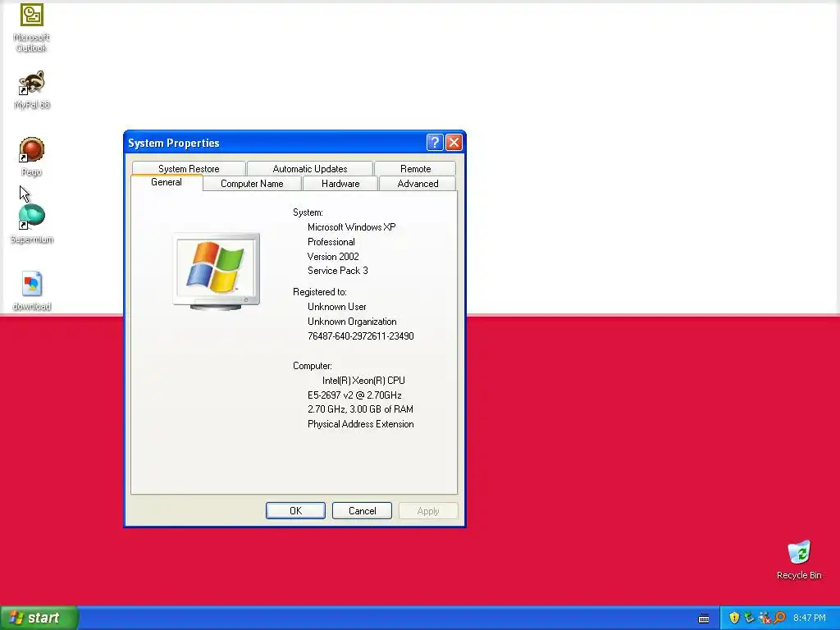Click the taskbar clock showing 8:47 PM
The height and width of the screenshot is (630, 840).
(x=810, y=618)
